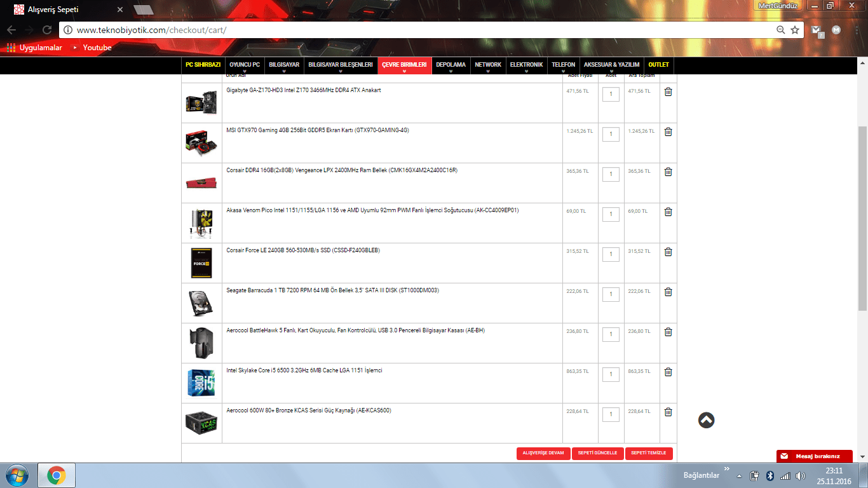Reload the page with the refresh icon
This screenshot has height=488, width=868.
point(47,30)
